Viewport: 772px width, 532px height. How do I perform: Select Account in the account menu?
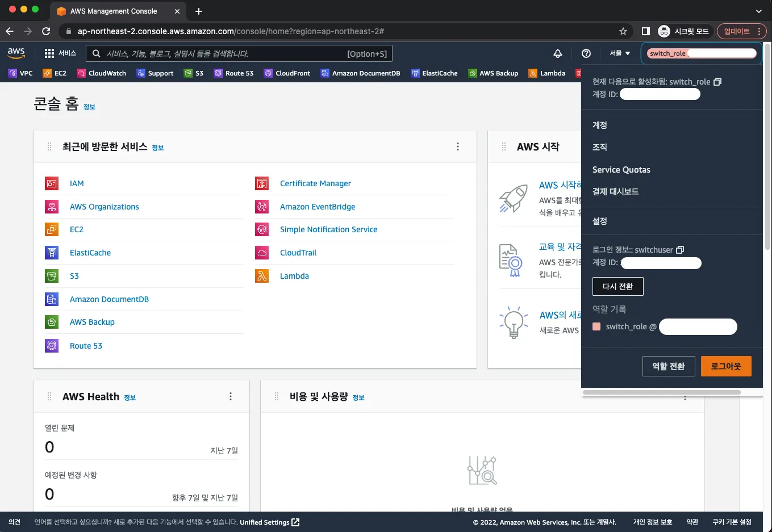[600, 125]
